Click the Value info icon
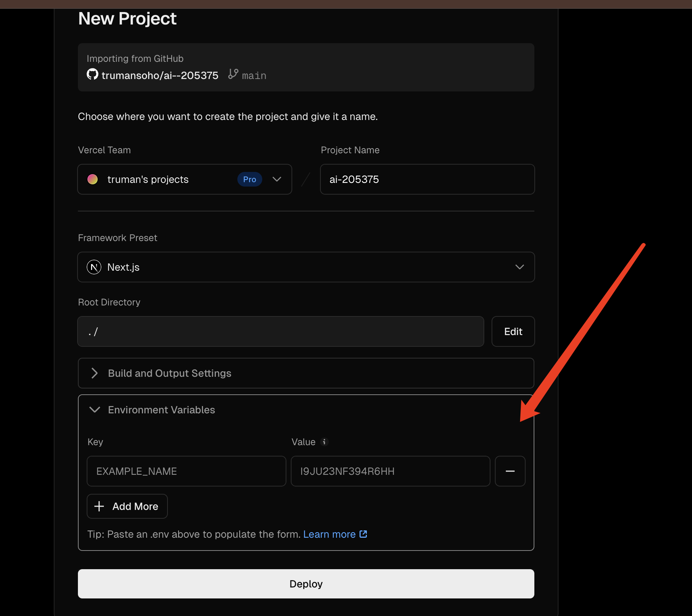Image resolution: width=692 pixels, height=616 pixels. click(x=324, y=442)
